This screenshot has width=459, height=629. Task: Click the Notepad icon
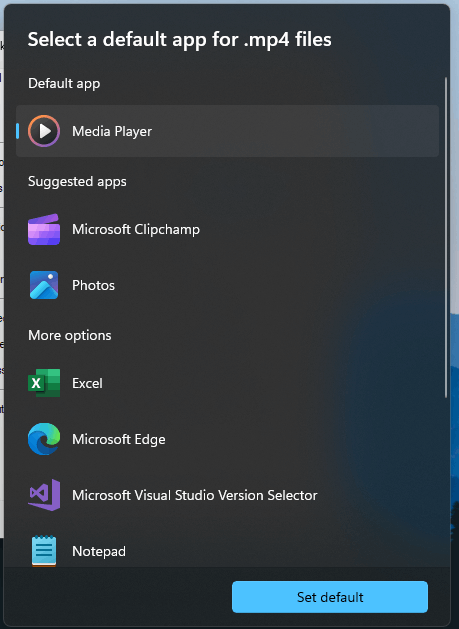(x=44, y=551)
